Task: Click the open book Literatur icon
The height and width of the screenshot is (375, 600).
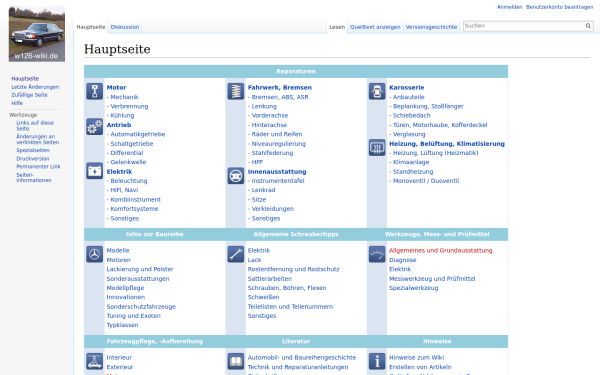Action: (x=236, y=361)
